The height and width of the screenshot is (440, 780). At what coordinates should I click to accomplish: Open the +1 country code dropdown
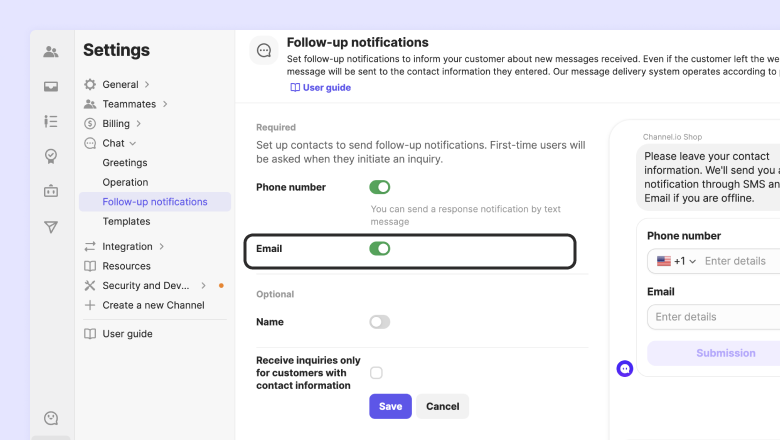[x=677, y=261]
